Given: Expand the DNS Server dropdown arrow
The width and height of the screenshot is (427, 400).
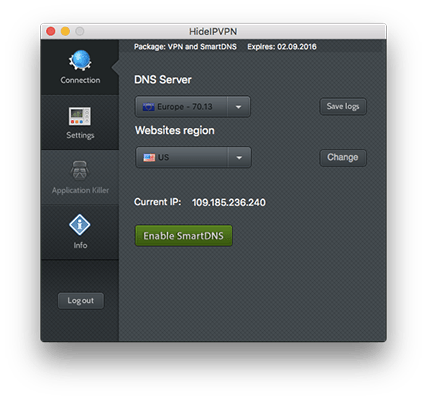Looking at the screenshot, I should point(239,107).
